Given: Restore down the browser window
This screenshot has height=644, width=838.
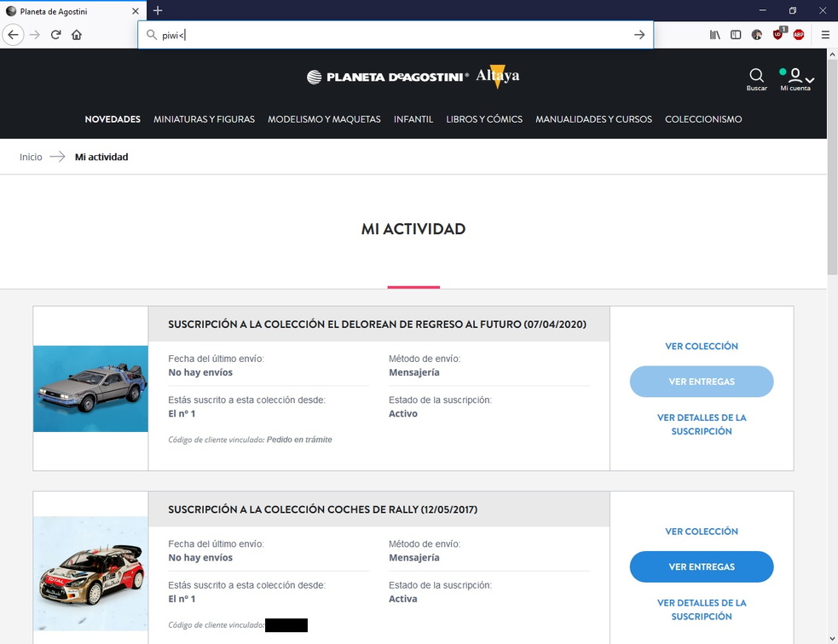Looking at the screenshot, I should pos(793,11).
